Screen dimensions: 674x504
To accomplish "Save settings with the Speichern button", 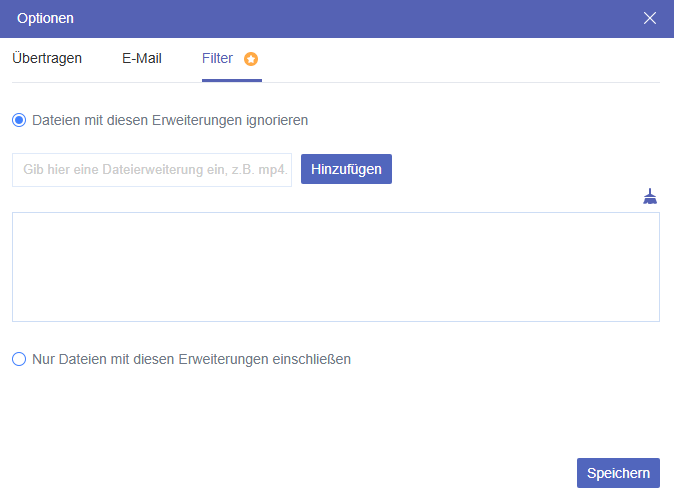I will [618, 473].
